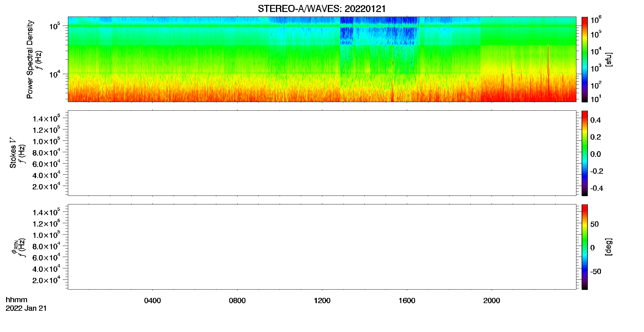Screen dimensions: 644x332
Task: Click the 10^3 label on sfu color bar
Action: (596, 68)
